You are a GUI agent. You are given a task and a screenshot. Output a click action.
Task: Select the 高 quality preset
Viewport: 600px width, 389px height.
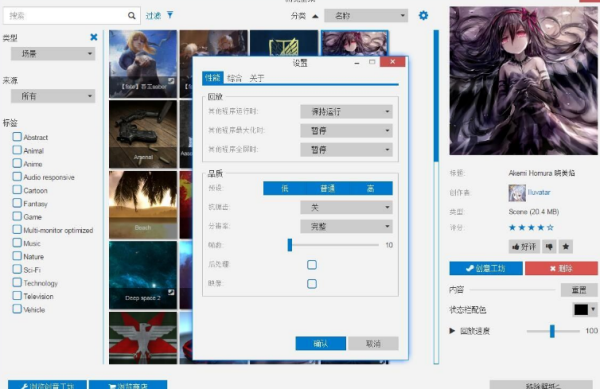(x=370, y=188)
